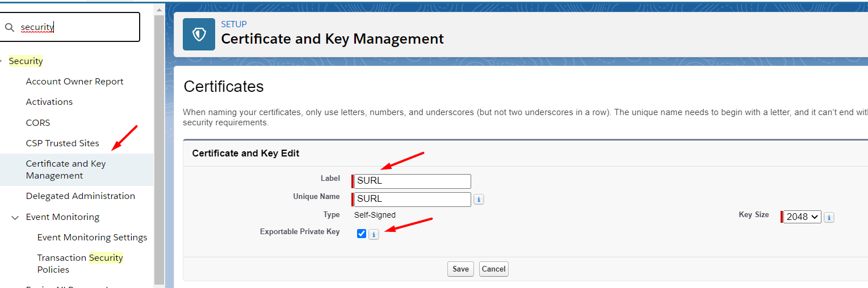Select Activations in the Security menu
Image resolution: width=868 pixels, height=288 pixels.
coord(49,102)
